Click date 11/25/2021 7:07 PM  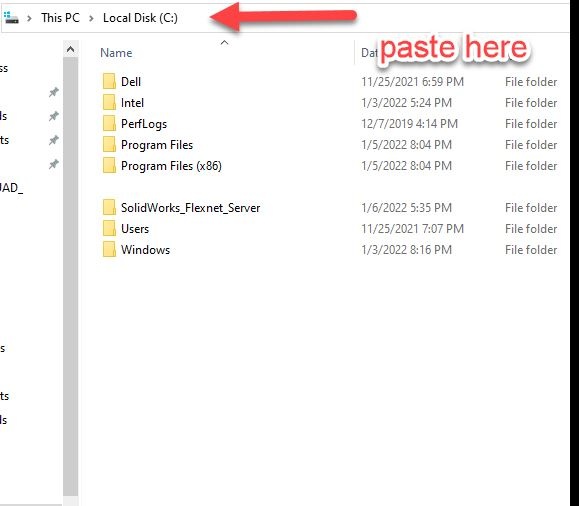tap(412, 229)
